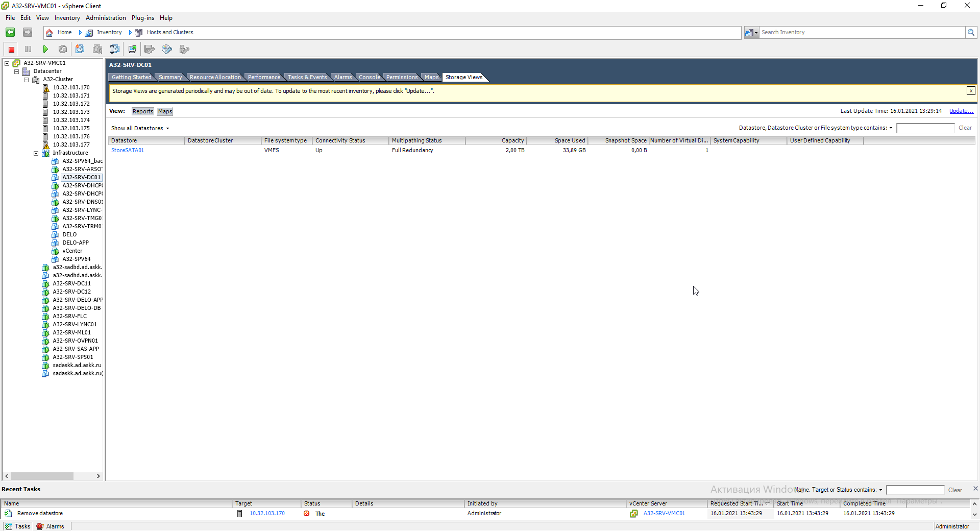Switch to the Resource Allocation tab
980x531 pixels.
coord(215,78)
